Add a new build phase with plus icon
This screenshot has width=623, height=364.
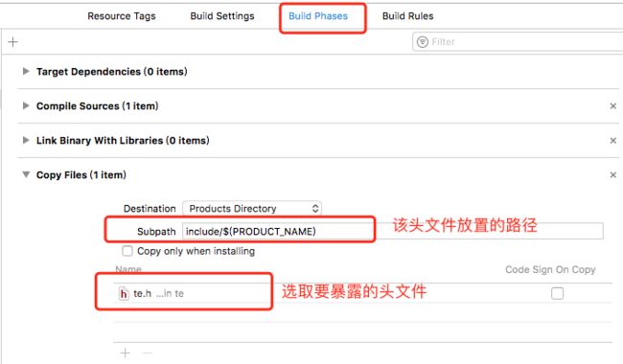[13, 42]
